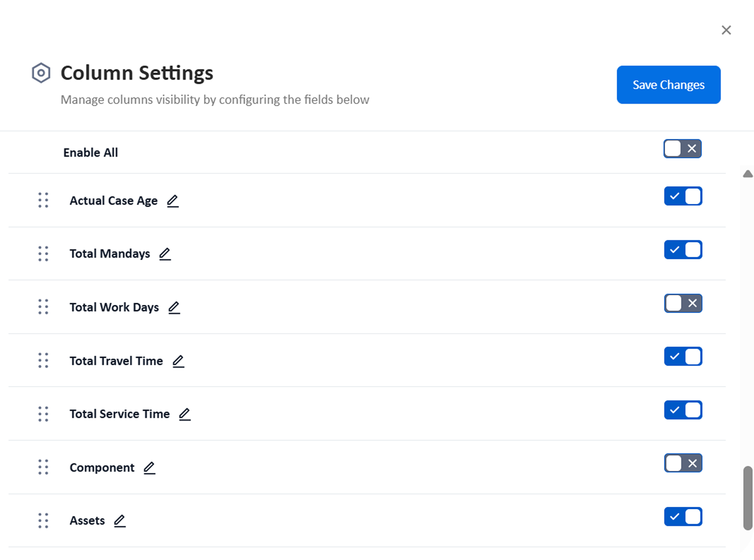Click the drag handle for Actual Case Age
Screen dimensions: 754x560
click(x=43, y=200)
